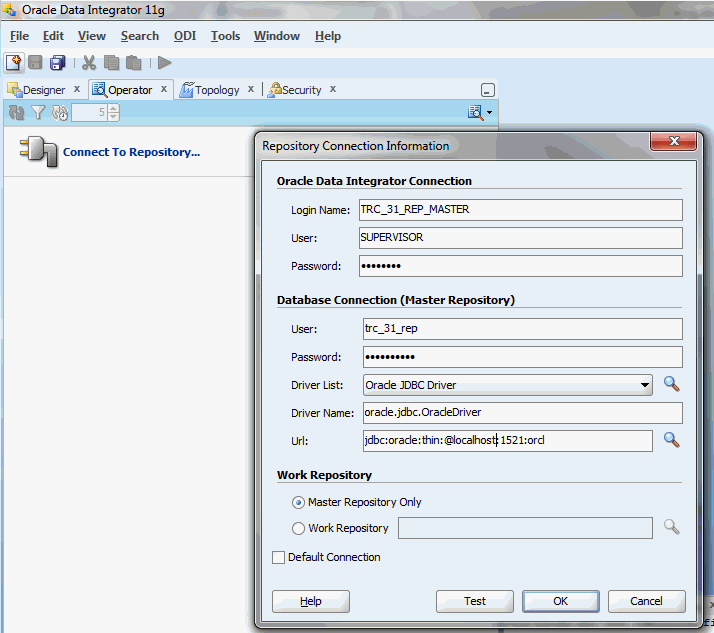The width and height of the screenshot is (714, 633).
Task: Open the Edit menu
Action: click(53, 36)
